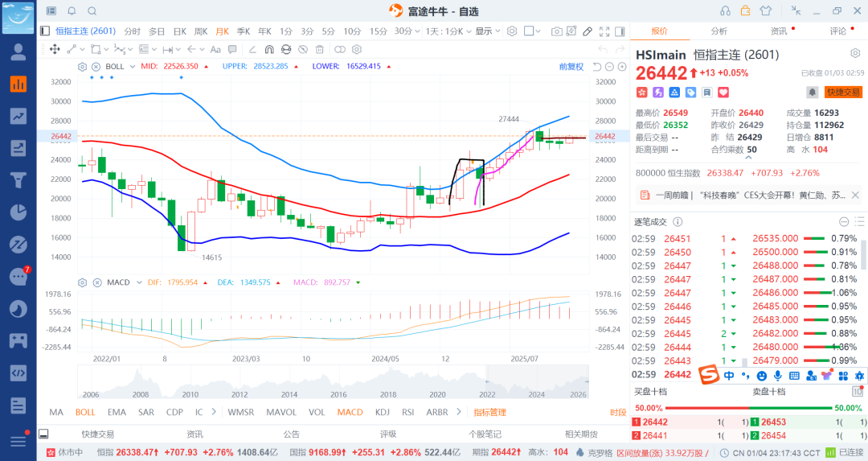Image resolution: width=868 pixels, height=461 pixels.
Task: Click the notification bell in title bar
Action: click(x=72, y=11)
